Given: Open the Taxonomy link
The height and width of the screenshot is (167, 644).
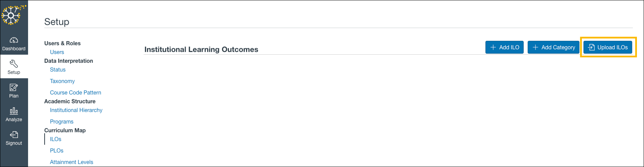Looking at the screenshot, I should click(62, 81).
